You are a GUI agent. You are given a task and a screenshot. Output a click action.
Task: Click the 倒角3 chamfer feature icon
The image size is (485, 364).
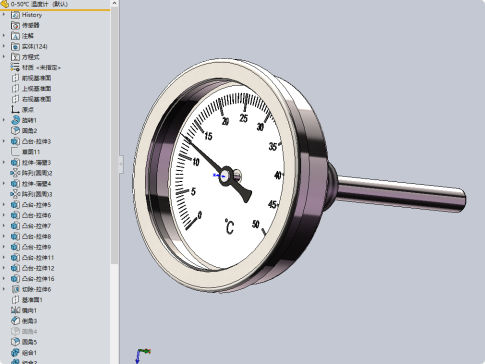[15, 321]
